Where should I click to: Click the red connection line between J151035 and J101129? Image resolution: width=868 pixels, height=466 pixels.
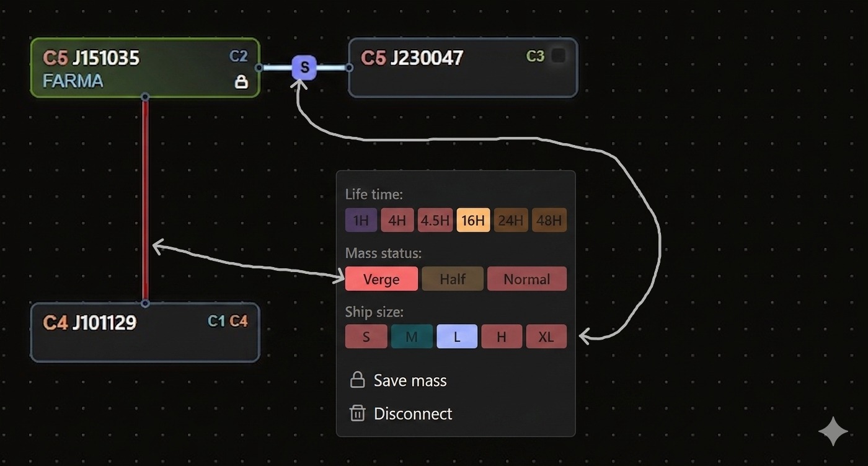click(145, 200)
